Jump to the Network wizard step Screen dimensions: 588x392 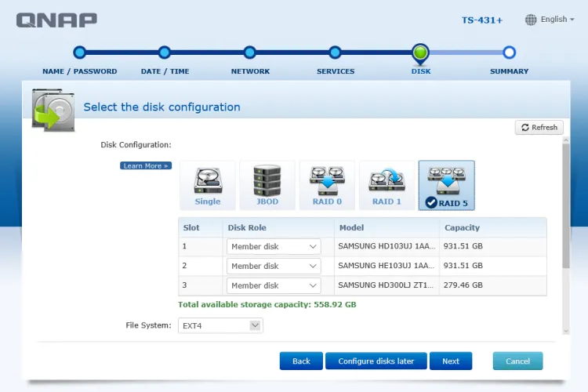point(249,53)
